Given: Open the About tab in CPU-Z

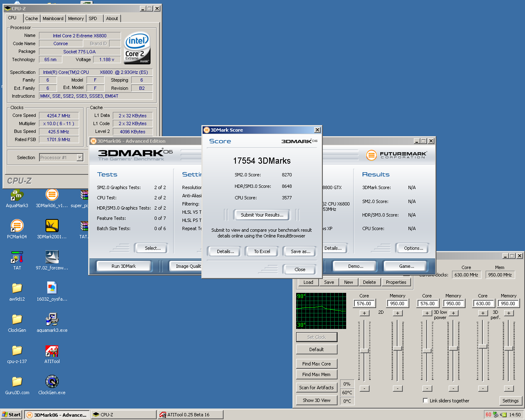Looking at the screenshot, I should [x=112, y=18].
